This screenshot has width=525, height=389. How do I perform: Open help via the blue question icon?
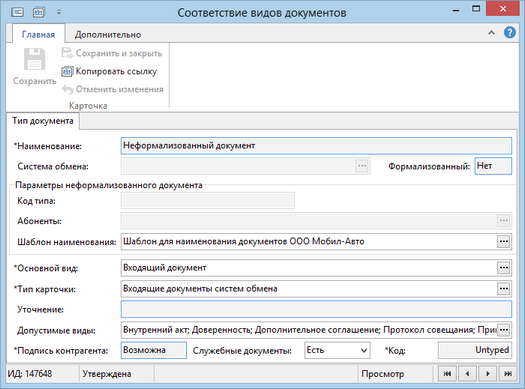point(510,32)
